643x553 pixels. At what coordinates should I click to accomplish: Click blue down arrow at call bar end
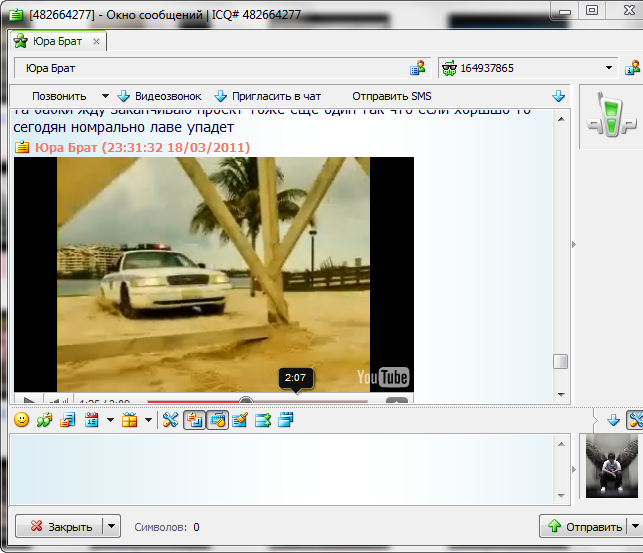tap(558, 96)
